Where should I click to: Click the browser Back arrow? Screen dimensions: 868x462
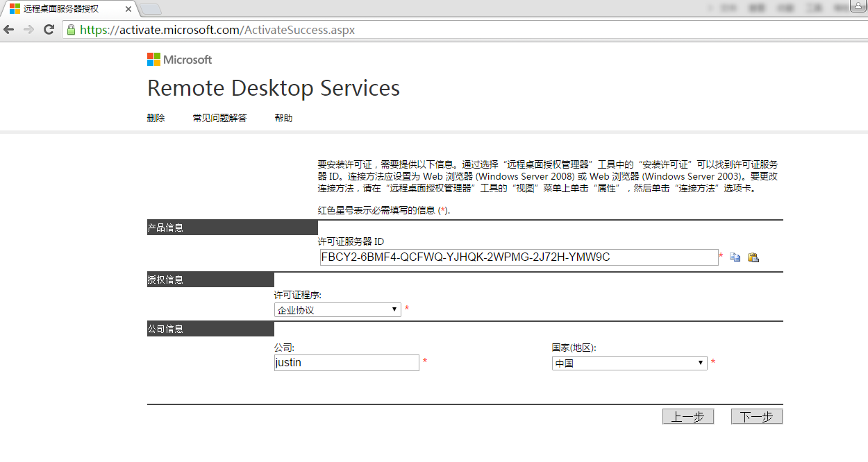tap(9, 30)
